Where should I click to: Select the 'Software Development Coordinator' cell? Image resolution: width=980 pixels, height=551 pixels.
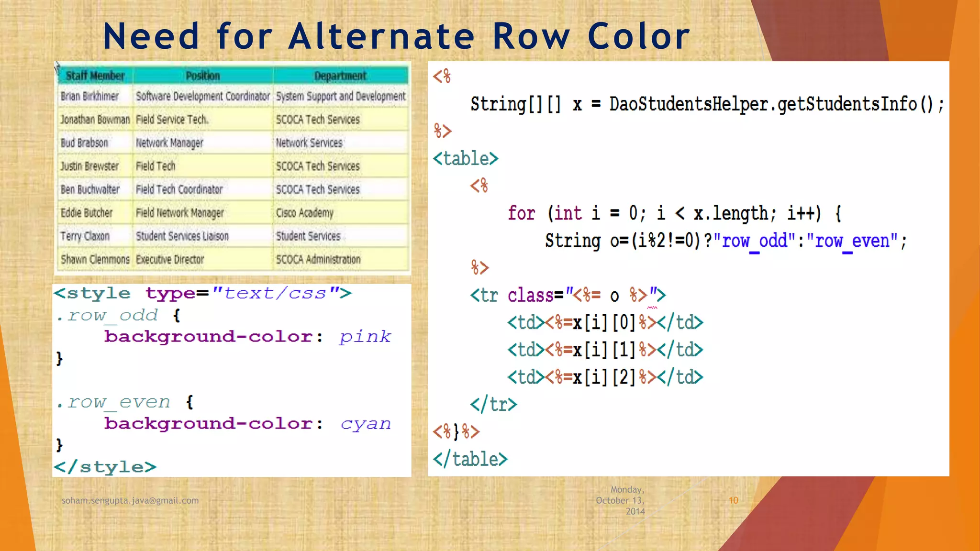tap(203, 96)
